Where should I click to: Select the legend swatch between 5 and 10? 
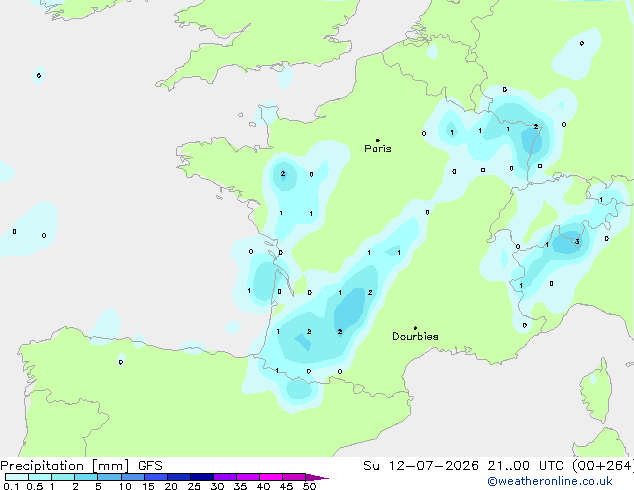coord(109,477)
